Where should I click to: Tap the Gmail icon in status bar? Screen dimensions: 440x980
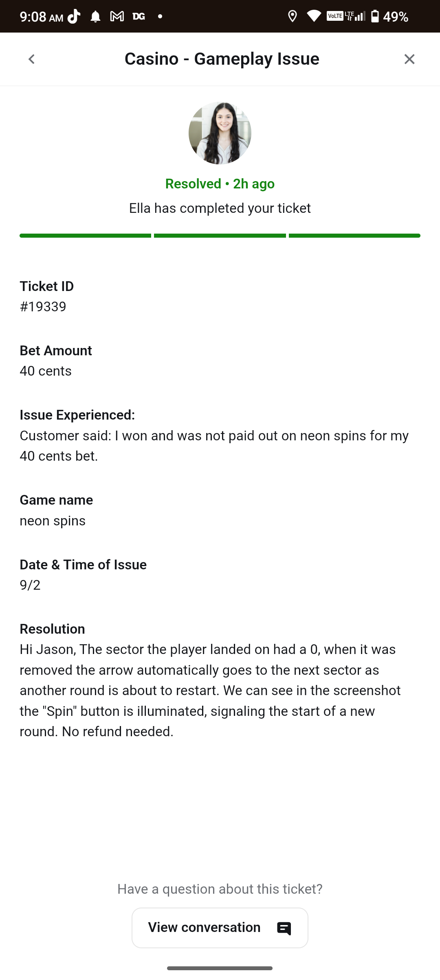pos(117,17)
